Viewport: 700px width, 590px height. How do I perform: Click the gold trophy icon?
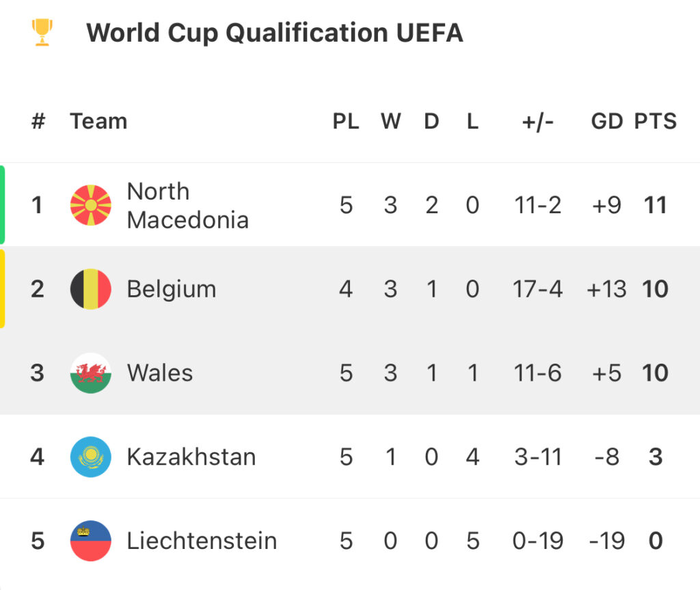click(42, 32)
